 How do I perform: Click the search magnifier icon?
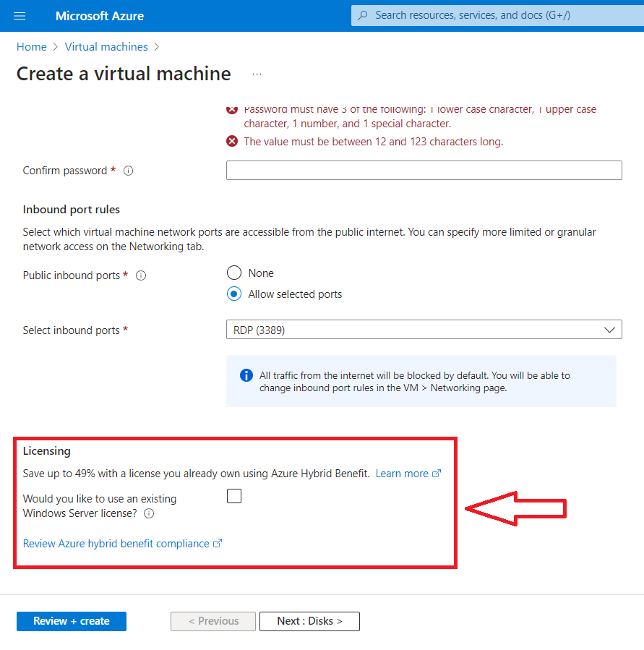(x=363, y=15)
